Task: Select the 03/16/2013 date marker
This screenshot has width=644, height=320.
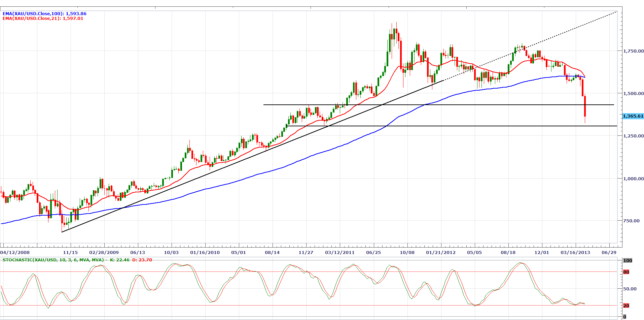Action: point(575,252)
